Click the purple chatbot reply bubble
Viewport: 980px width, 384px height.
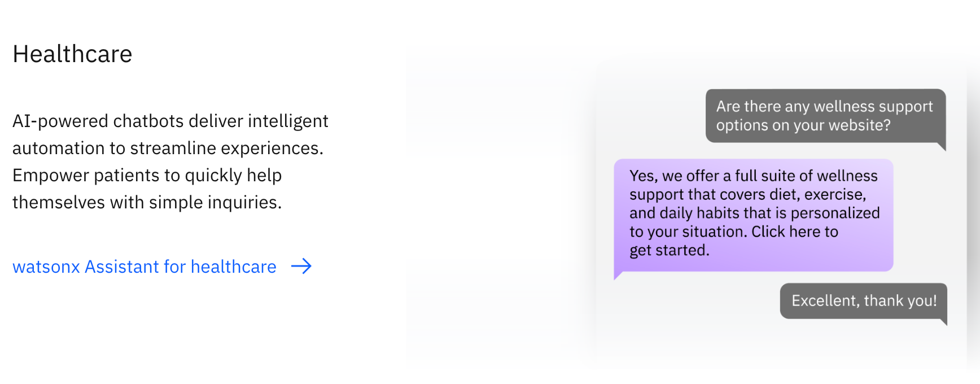pyautogui.click(x=754, y=215)
